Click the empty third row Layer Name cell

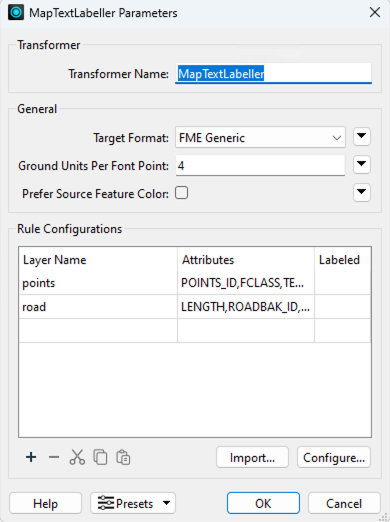(98, 330)
